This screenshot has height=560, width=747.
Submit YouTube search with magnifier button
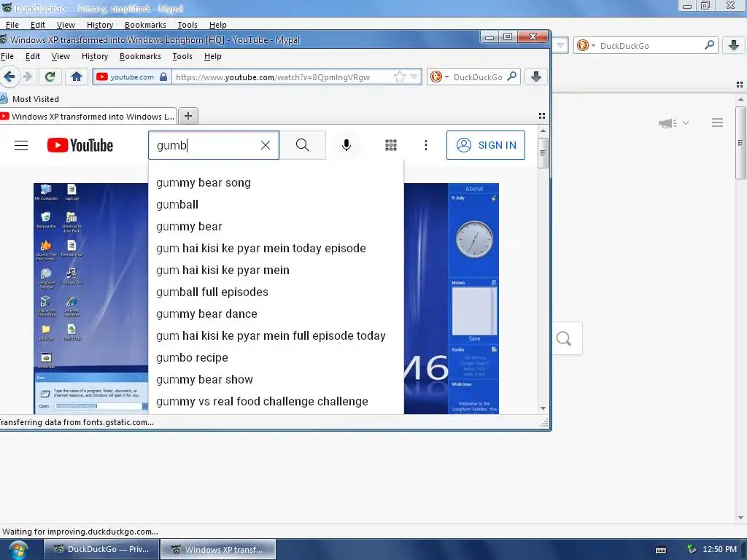click(303, 145)
